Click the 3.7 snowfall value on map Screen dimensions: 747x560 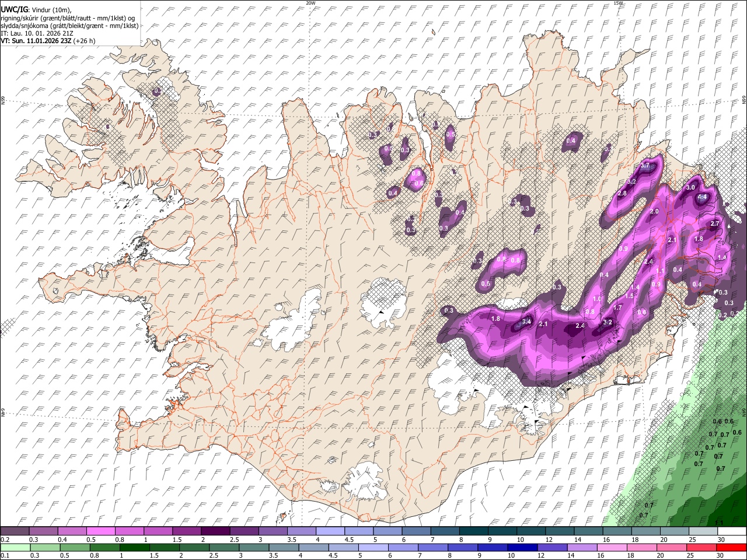click(x=645, y=166)
